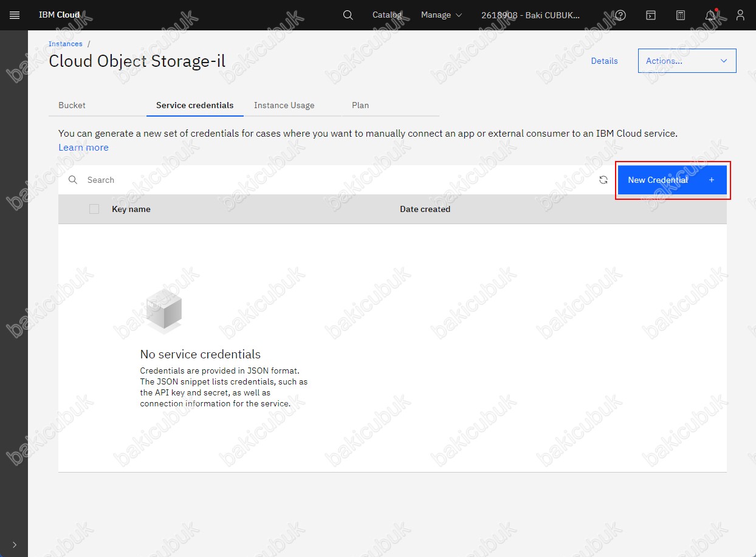This screenshot has width=756, height=557.
Task: Open the account switcher 2618908 - Baki CUBUK
Action: point(531,15)
